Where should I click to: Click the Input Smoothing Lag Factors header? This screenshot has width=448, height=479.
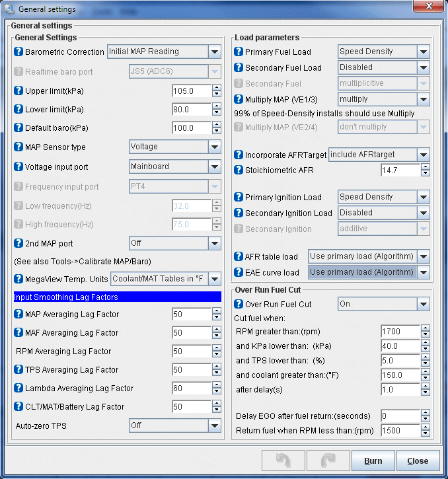click(118, 297)
